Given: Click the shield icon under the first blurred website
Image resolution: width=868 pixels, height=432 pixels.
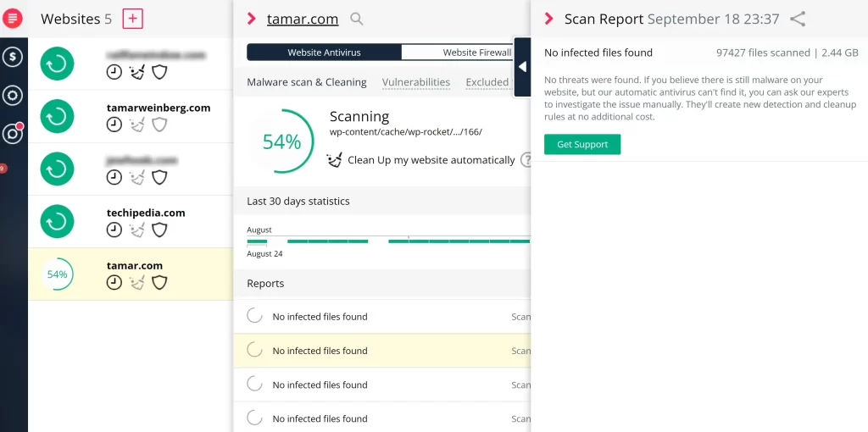Looking at the screenshot, I should 159,73.
